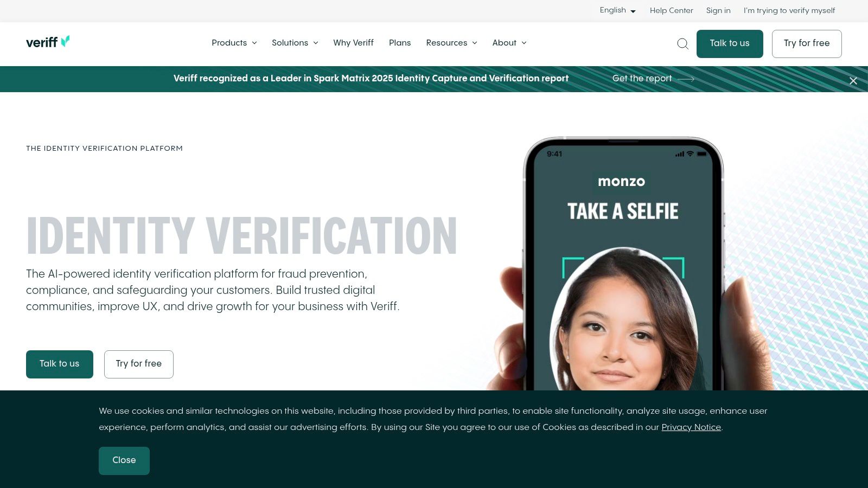Expand the Resources navigation menu
Viewport: 868px width, 488px height.
tap(451, 43)
